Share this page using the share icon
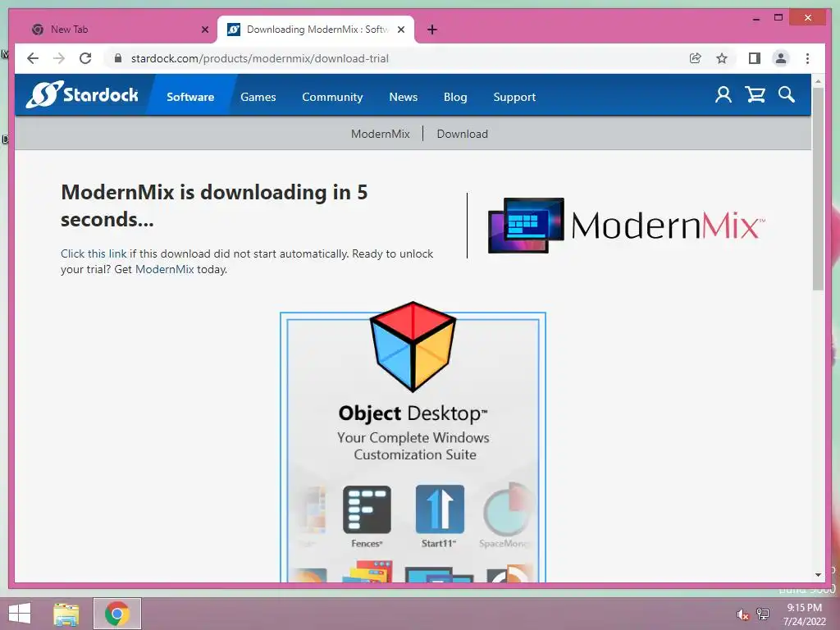 tap(696, 58)
